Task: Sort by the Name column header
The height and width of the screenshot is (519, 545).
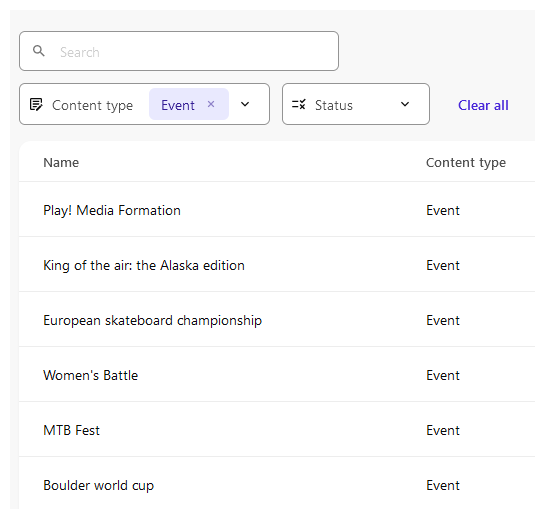Action: click(61, 162)
